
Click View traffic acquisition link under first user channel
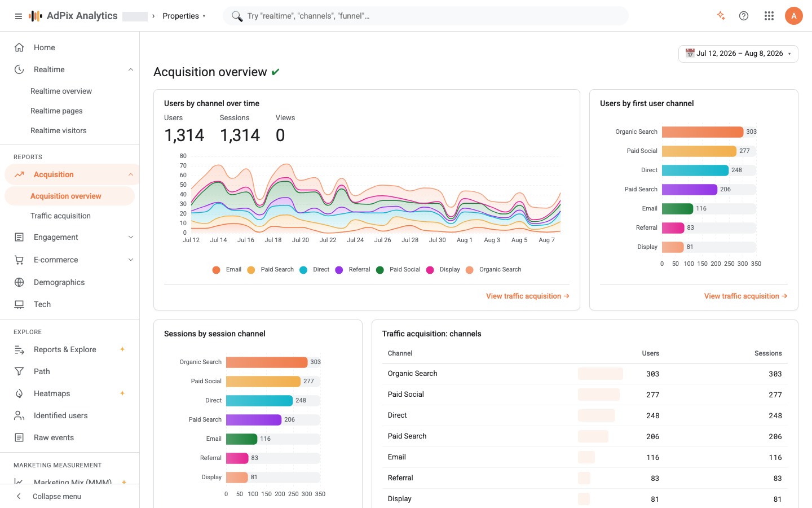(745, 296)
